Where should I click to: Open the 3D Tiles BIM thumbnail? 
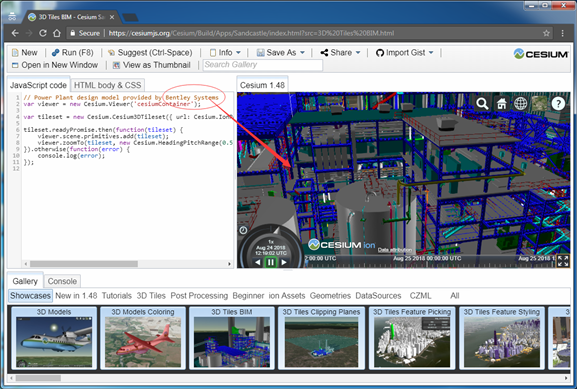tap(232, 338)
